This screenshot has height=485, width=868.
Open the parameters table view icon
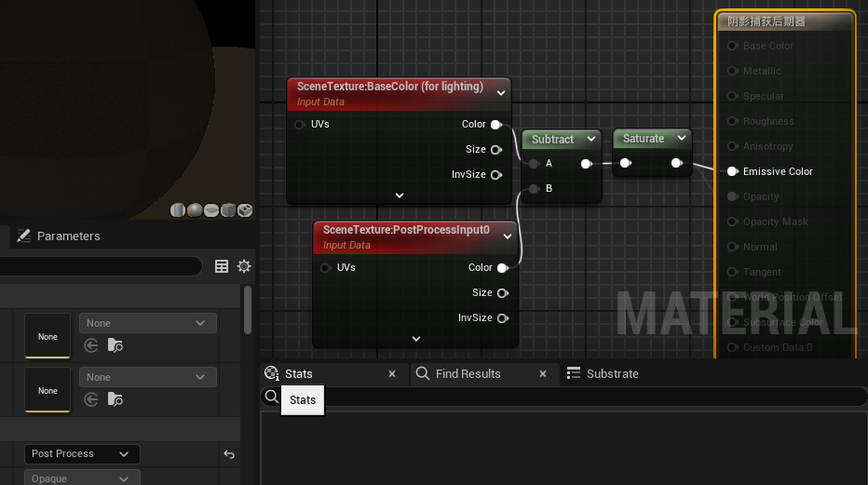pos(222,266)
